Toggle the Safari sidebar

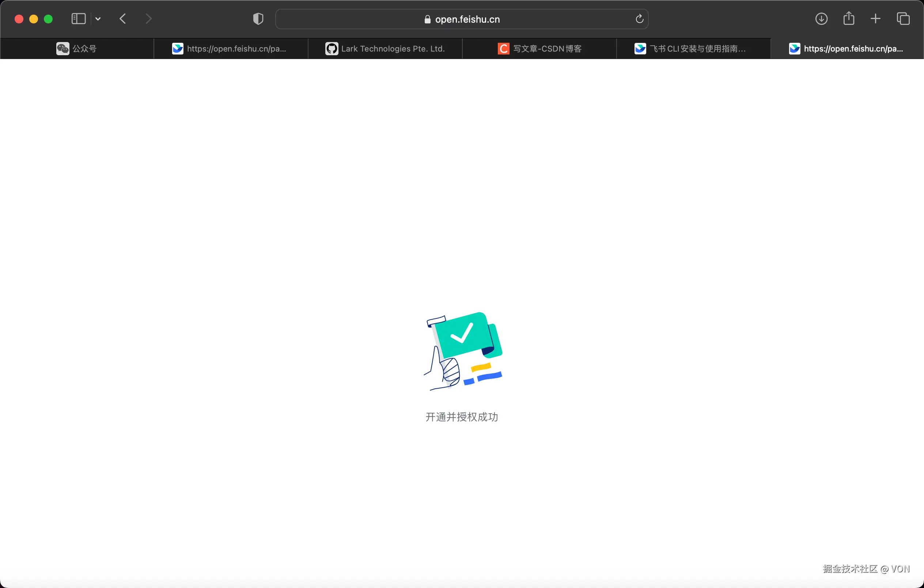tap(78, 19)
